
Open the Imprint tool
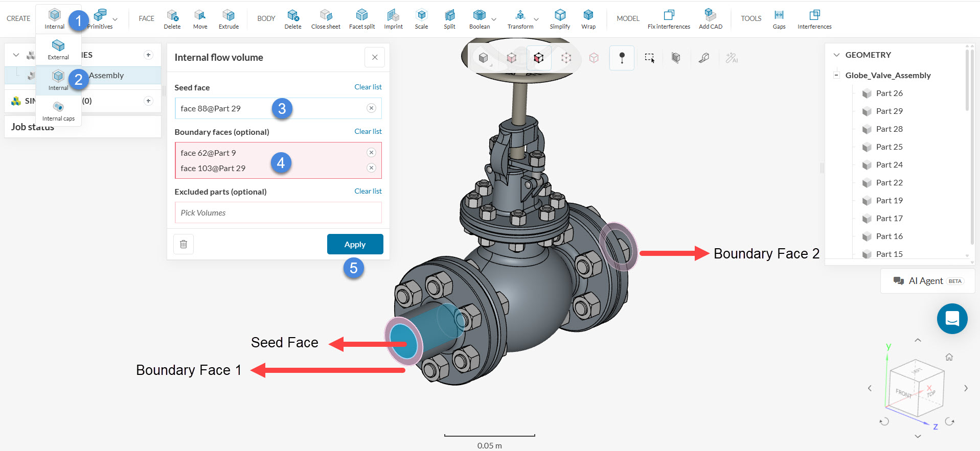click(393, 15)
